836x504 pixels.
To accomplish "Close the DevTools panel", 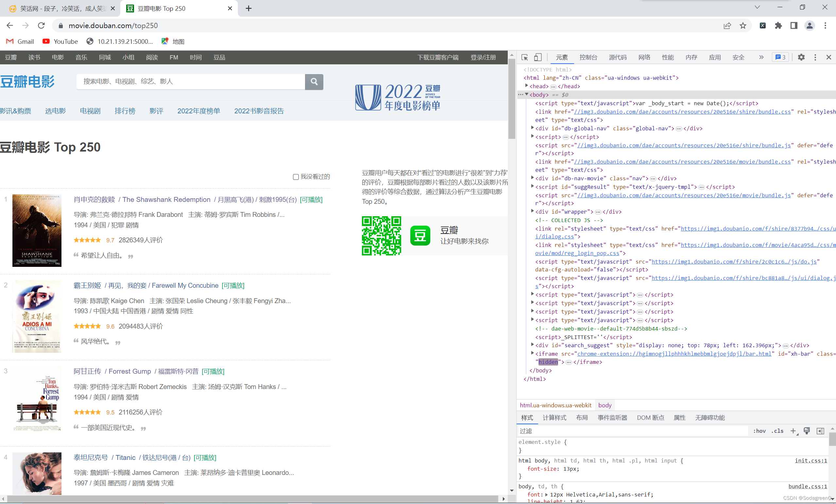I will 829,57.
